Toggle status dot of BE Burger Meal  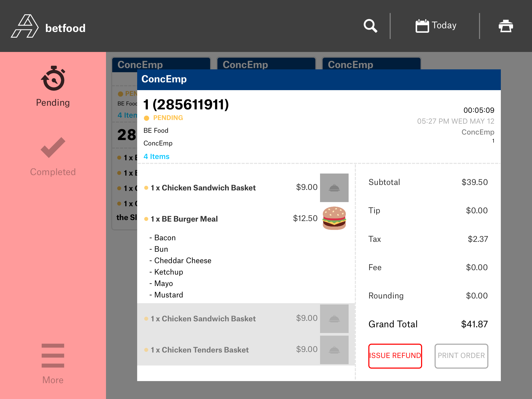(x=146, y=219)
